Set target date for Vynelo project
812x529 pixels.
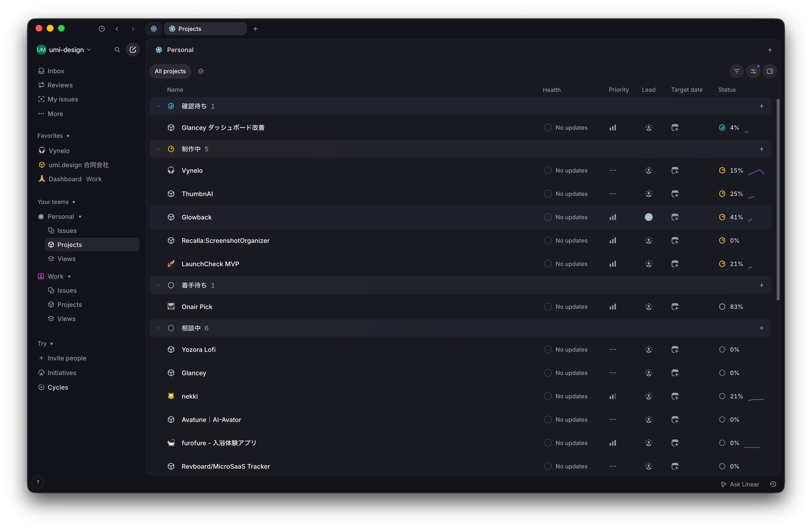tap(675, 170)
